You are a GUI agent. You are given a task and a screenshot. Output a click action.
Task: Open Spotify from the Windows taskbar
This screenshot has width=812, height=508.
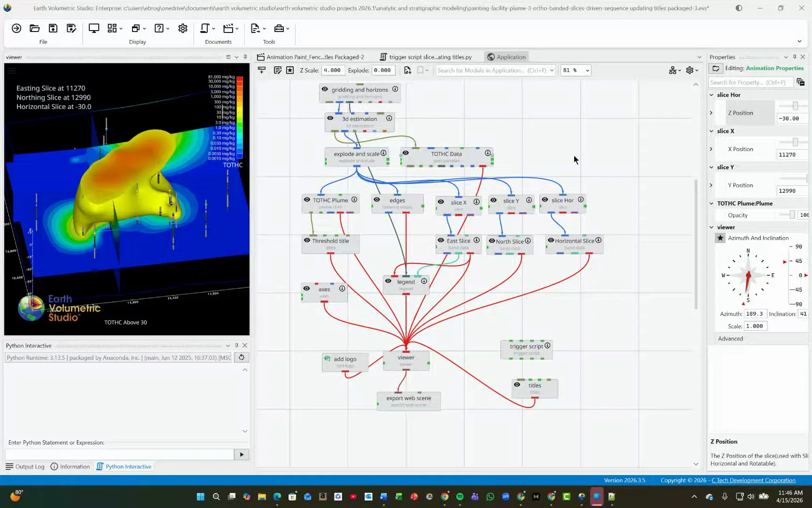pos(460,496)
